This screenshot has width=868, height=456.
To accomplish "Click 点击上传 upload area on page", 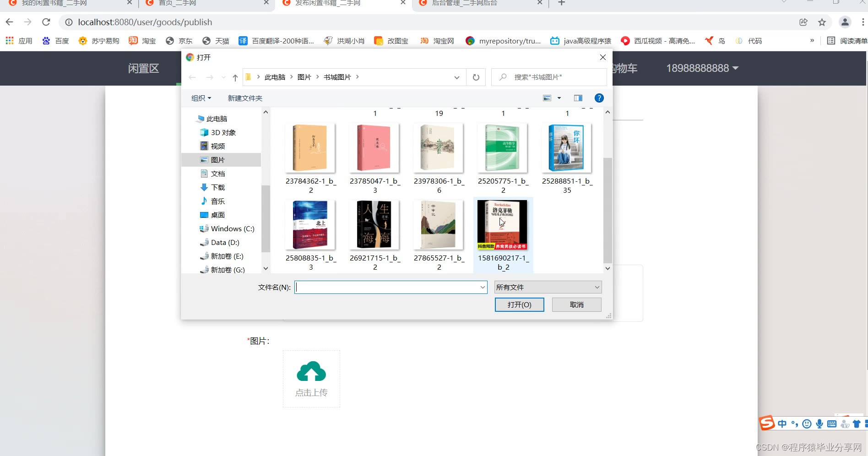I will [311, 379].
